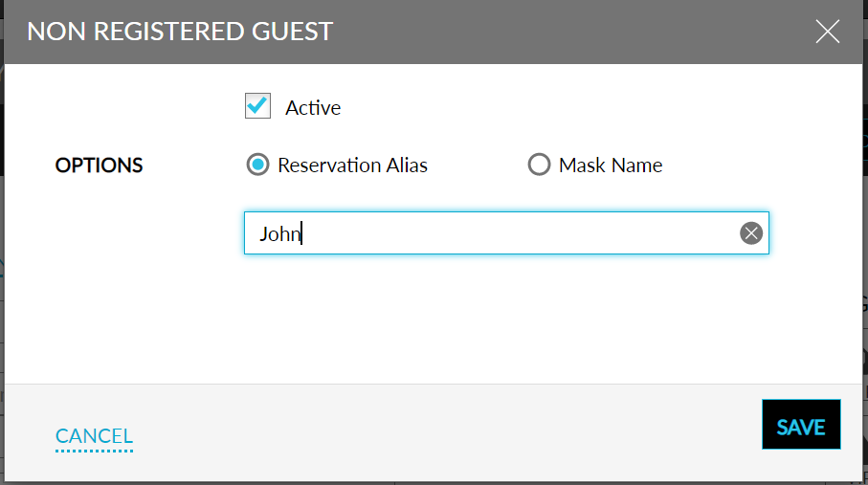Viewport: 868px width, 485px height.
Task: Place cursor on the word John
Action: click(279, 233)
